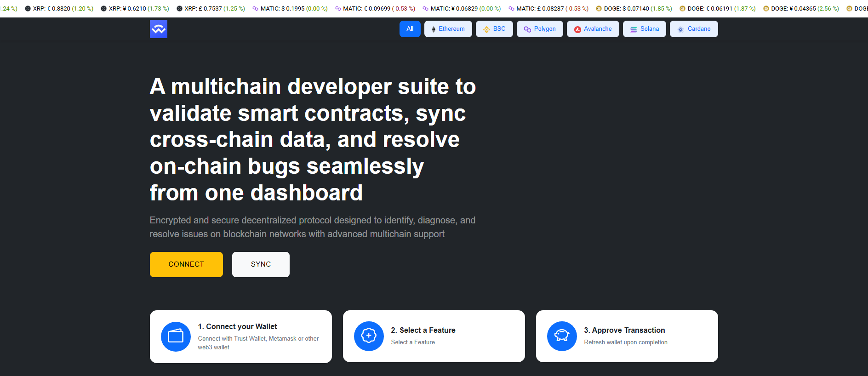Click the WalletConnect logo icon
Image resolution: width=868 pixels, height=376 pixels.
click(x=159, y=29)
